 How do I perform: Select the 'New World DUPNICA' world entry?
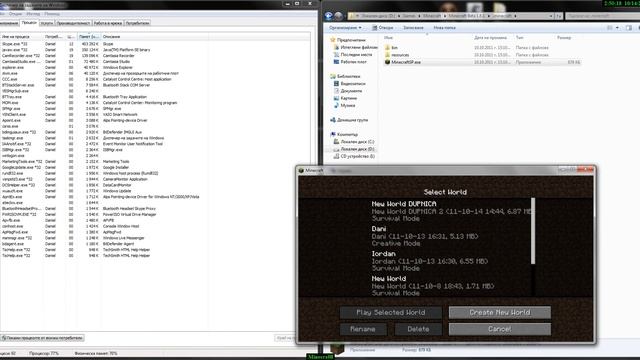pos(451,211)
